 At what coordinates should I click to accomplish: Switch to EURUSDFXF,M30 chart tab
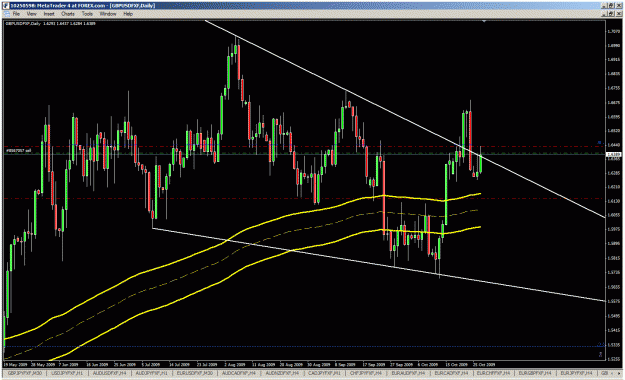coord(195,373)
